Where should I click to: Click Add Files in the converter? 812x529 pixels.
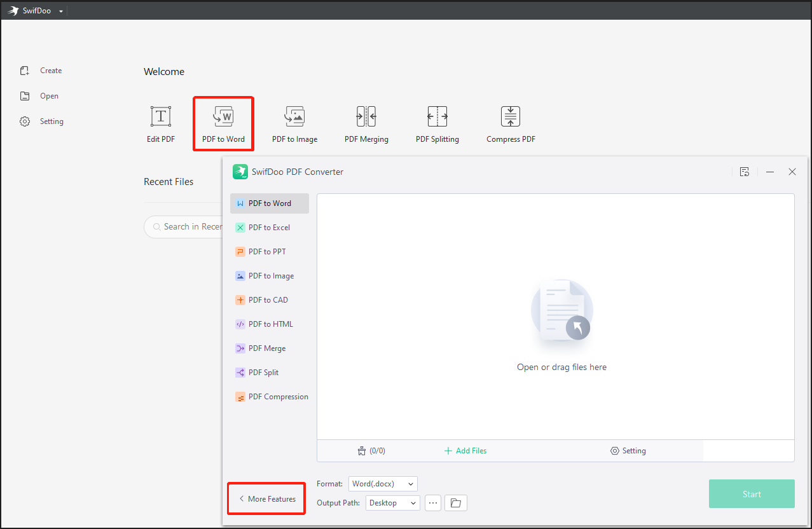[x=465, y=451]
